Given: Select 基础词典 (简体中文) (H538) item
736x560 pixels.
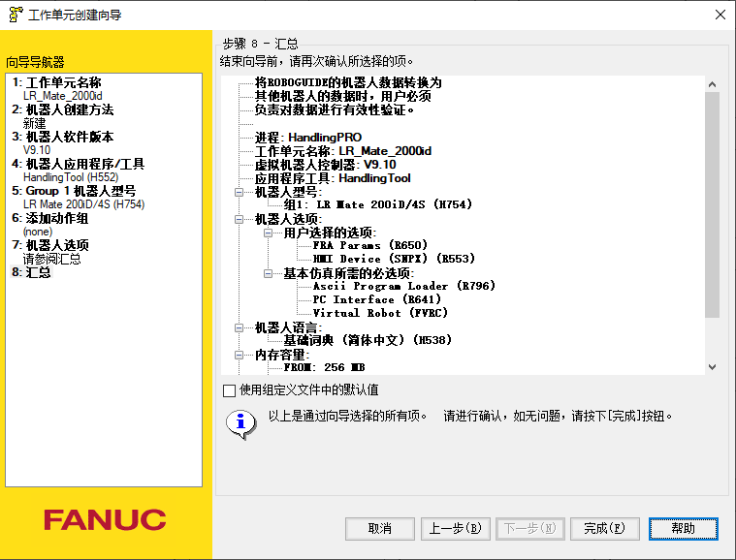Looking at the screenshot, I should (x=368, y=340).
